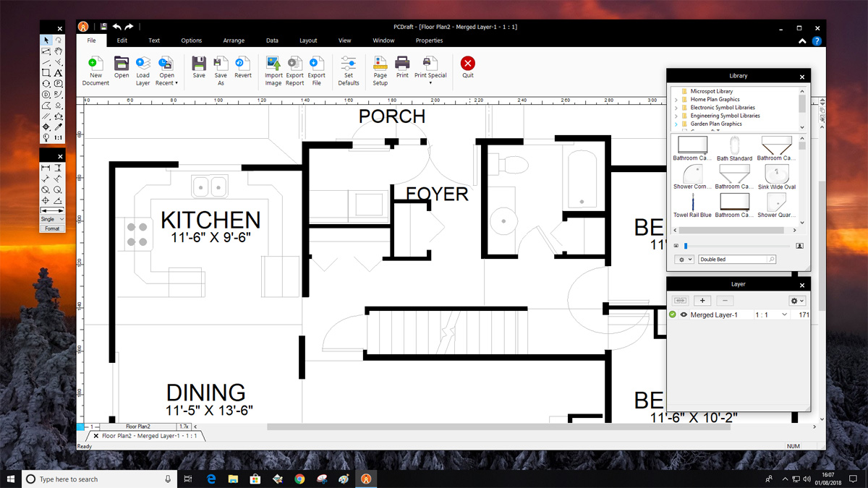The image size is (868, 488).
Task: Toggle the green checkmark on Merged Layer-1
Action: 673,314
